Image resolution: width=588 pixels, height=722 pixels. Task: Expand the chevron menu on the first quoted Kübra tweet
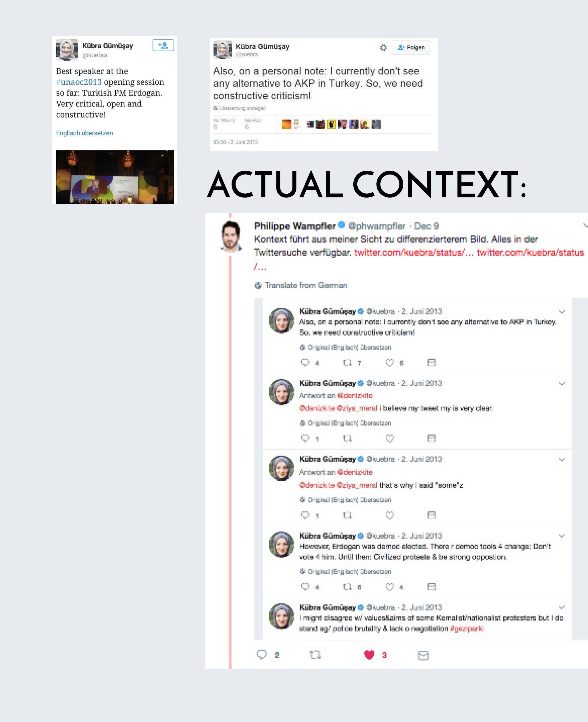(562, 312)
